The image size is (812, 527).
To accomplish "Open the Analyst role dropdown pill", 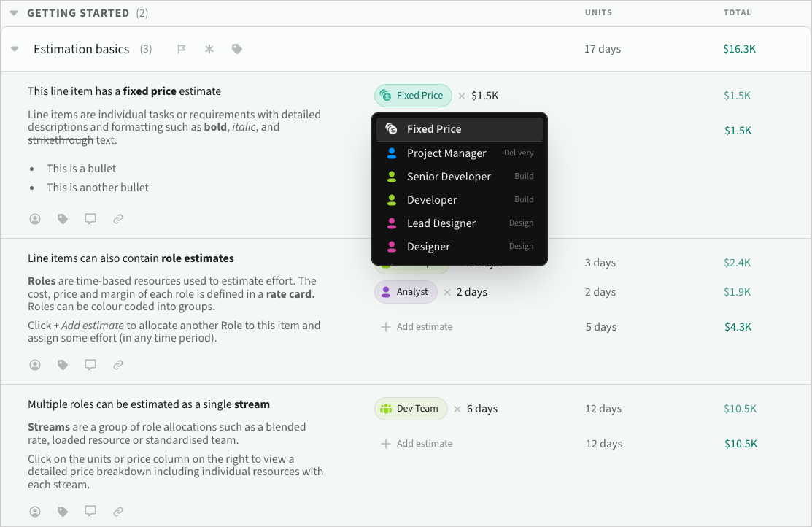I will [x=406, y=292].
